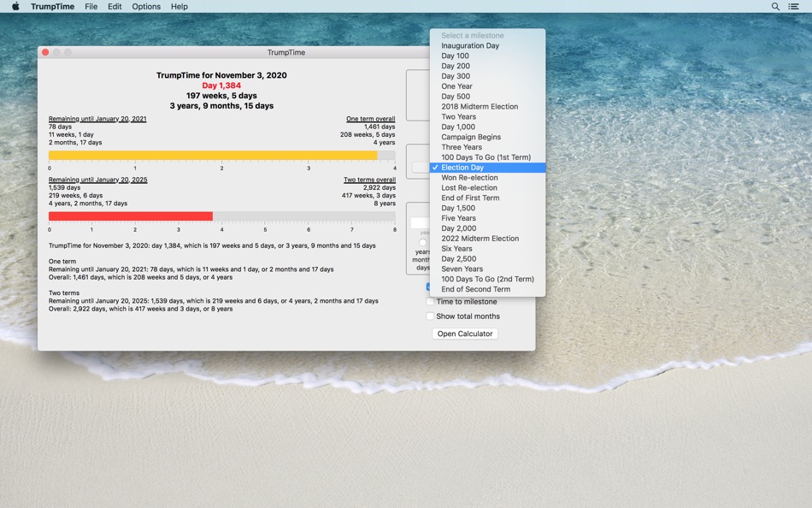The height and width of the screenshot is (508, 812).
Task: Pick Day 2,500 milestone
Action: point(487,258)
